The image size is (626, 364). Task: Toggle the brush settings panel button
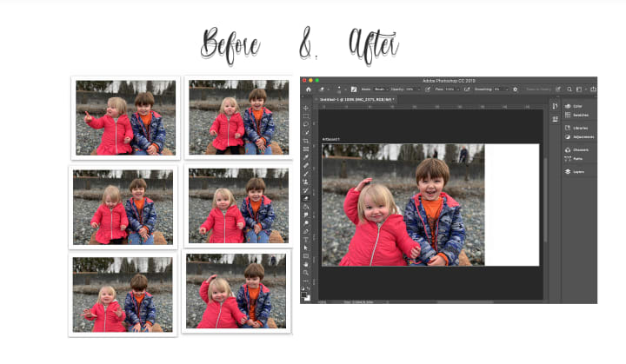click(354, 89)
